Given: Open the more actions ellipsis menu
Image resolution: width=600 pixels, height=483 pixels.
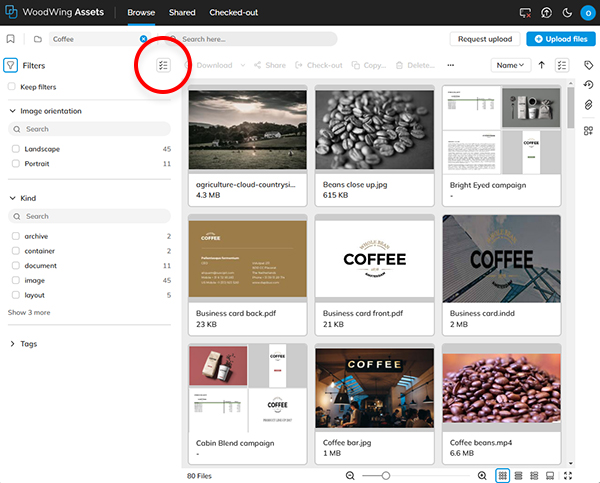Looking at the screenshot, I should [x=451, y=65].
